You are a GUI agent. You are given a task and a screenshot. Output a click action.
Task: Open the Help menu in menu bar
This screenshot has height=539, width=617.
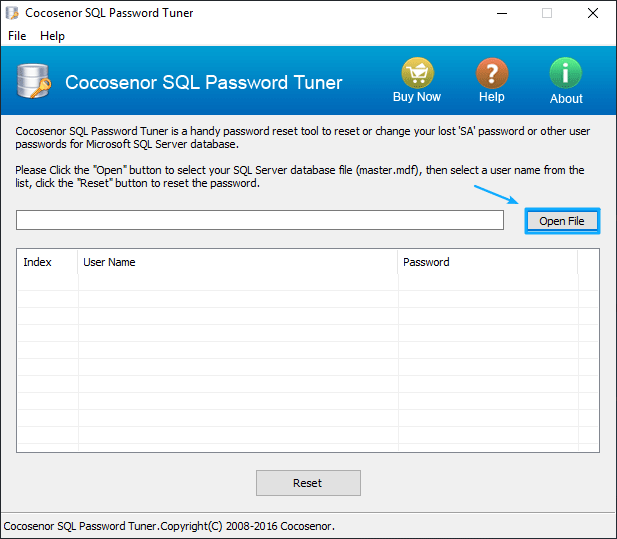tap(52, 36)
